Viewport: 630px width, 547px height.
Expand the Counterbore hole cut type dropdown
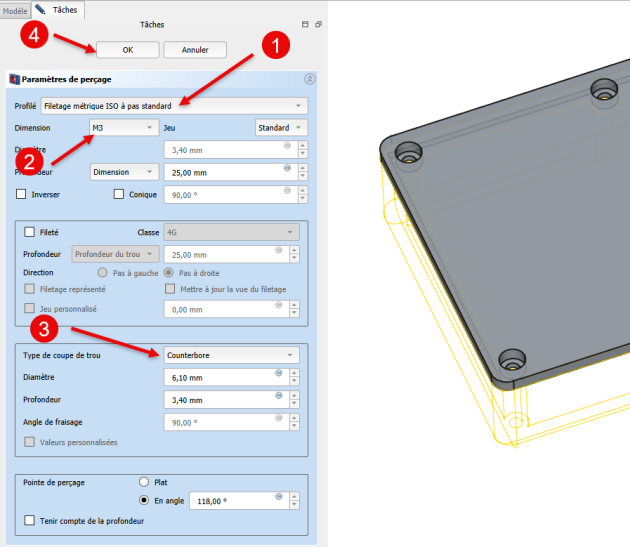click(x=230, y=355)
